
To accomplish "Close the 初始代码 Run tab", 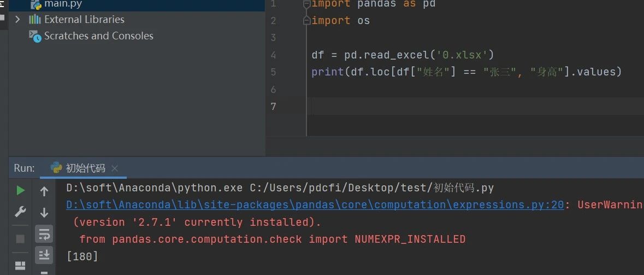I will pos(115,168).
